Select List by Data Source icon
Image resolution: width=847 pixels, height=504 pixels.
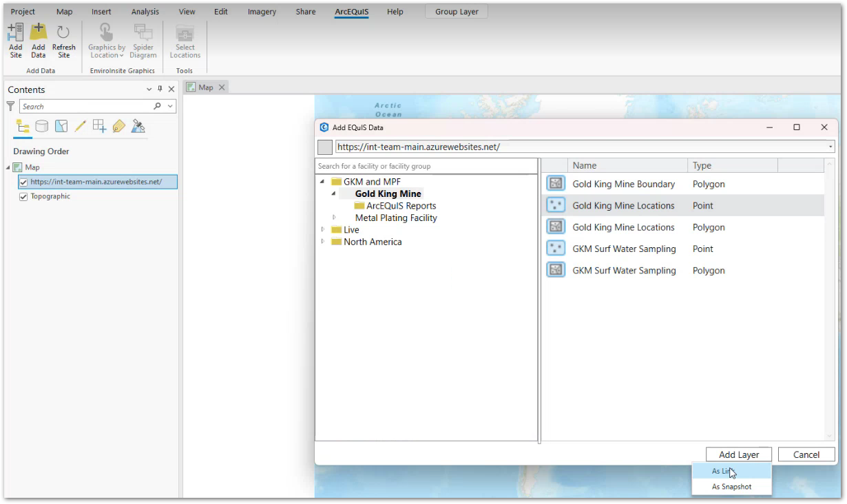point(42,127)
